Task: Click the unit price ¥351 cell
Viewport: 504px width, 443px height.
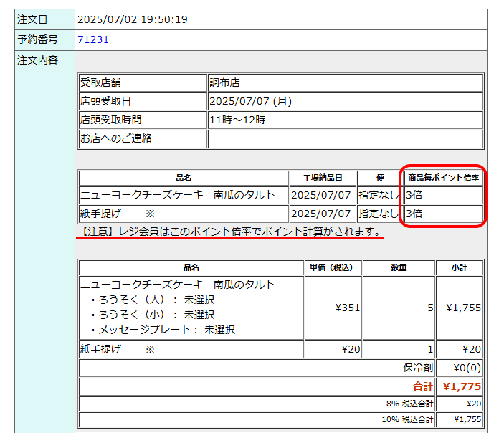Action: pyautogui.click(x=346, y=308)
